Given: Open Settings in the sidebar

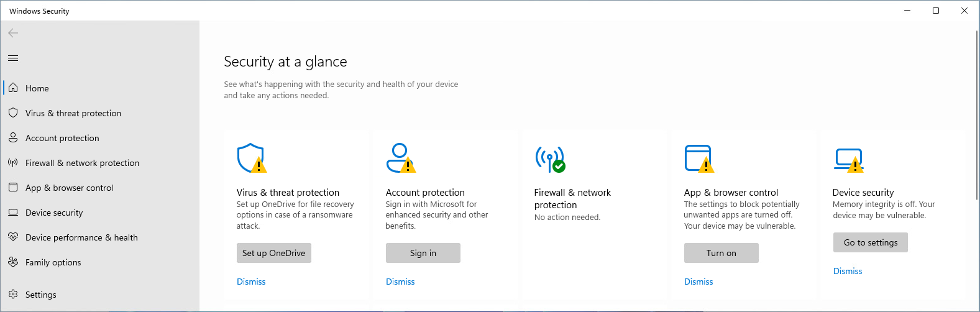Looking at the screenshot, I should 100,295.
